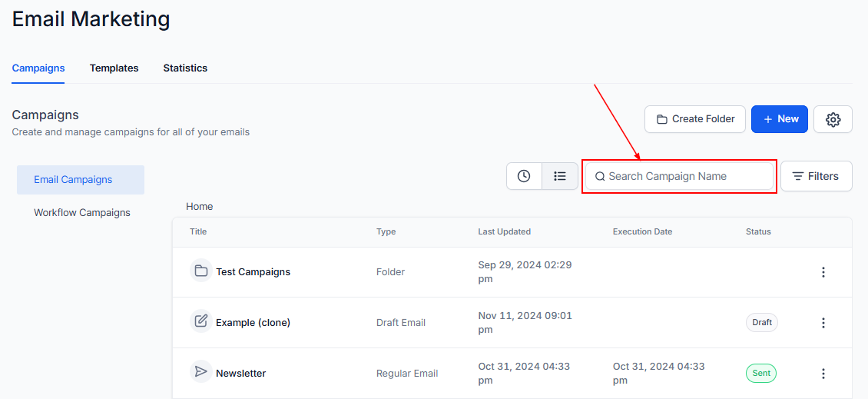868x399 pixels.
Task: Switch to recent clock view
Action: pyautogui.click(x=524, y=176)
